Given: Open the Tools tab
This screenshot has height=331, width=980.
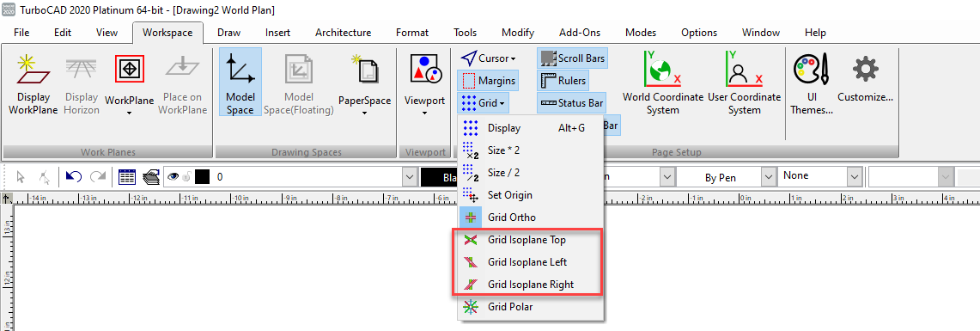Looking at the screenshot, I should pos(465,33).
